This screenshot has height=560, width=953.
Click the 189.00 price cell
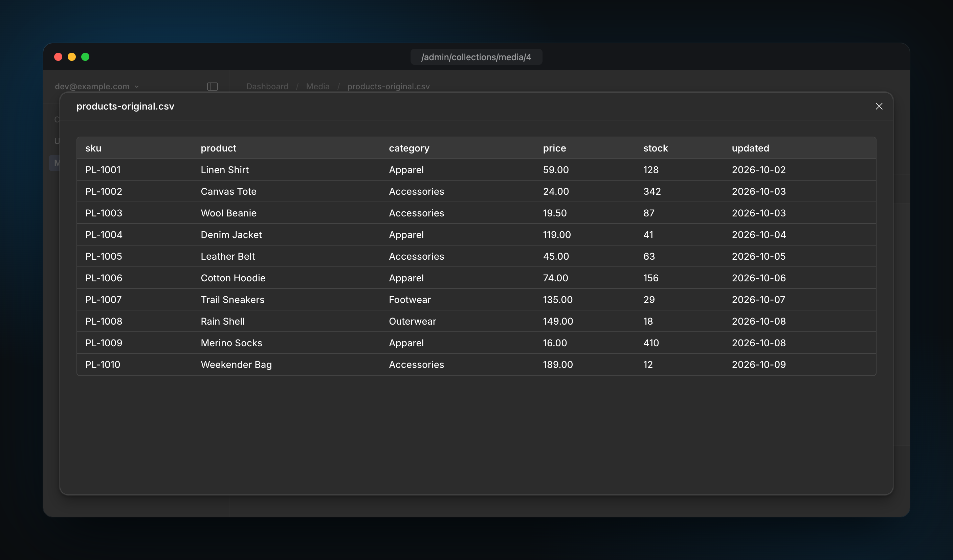pyautogui.click(x=558, y=365)
